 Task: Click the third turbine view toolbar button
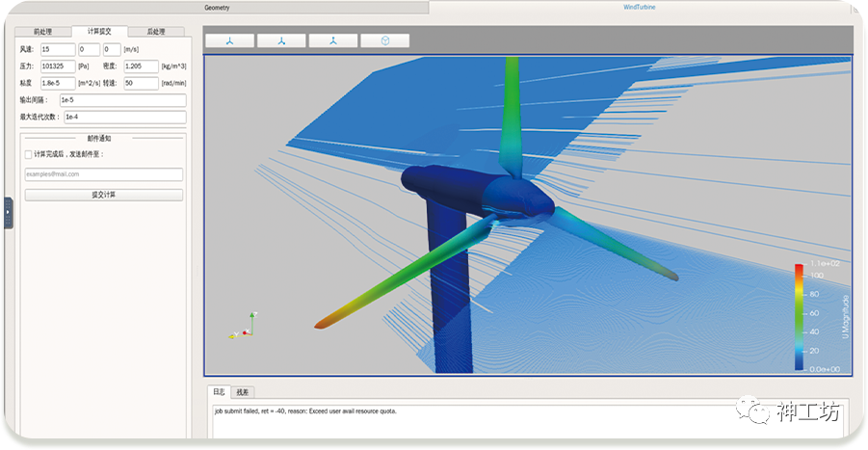pyautogui.click(x=332, y=41)
